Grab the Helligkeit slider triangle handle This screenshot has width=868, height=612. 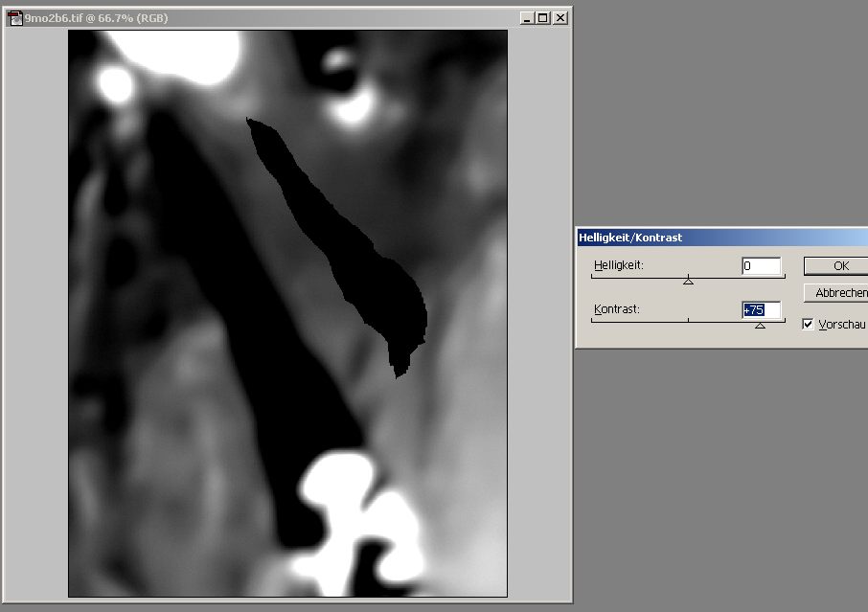point(688,282)
